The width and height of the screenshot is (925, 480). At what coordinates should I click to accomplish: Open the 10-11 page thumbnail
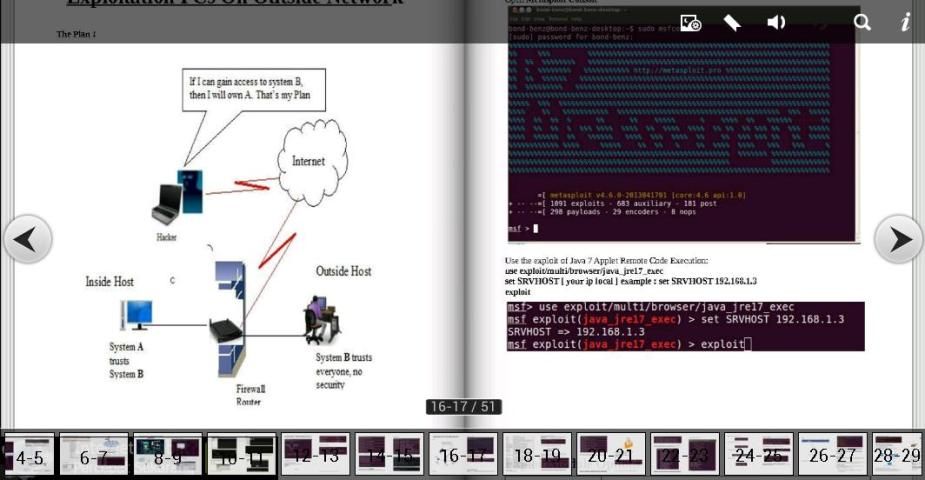241,455
